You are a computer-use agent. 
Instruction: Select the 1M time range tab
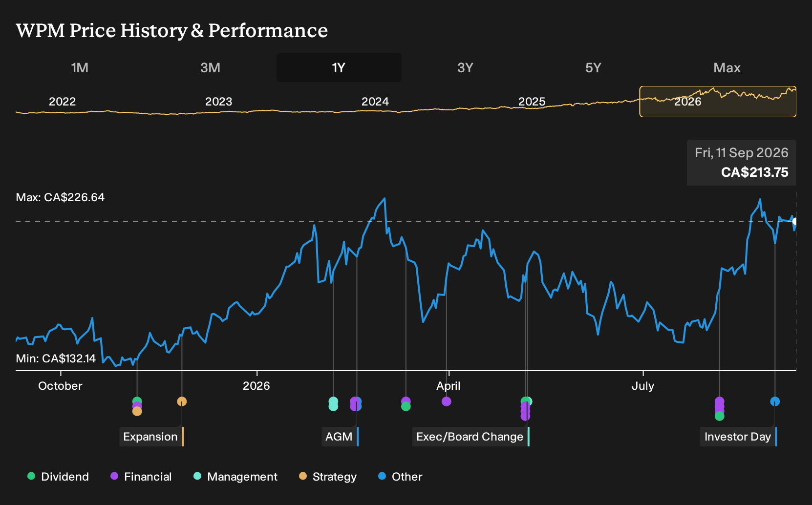click(80, 67)
